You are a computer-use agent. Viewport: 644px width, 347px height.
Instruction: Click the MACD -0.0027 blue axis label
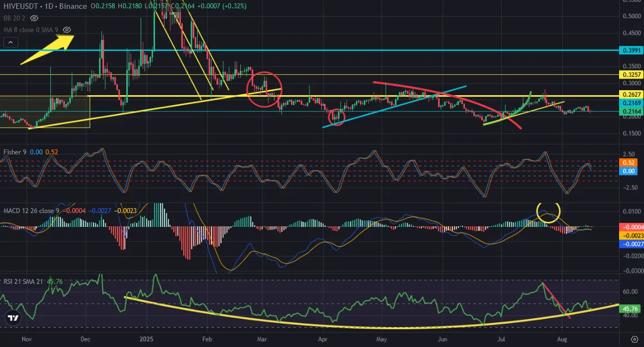632,244
